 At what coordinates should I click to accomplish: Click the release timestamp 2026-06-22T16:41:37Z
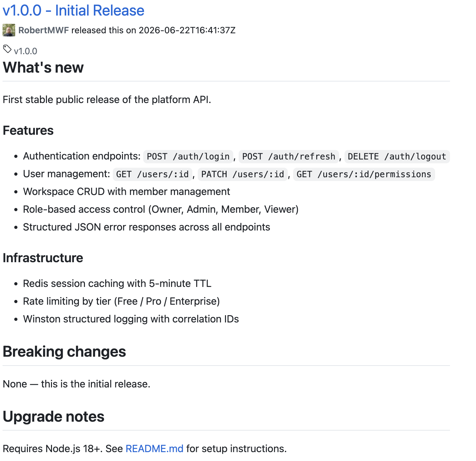click(x=187, y=30)
